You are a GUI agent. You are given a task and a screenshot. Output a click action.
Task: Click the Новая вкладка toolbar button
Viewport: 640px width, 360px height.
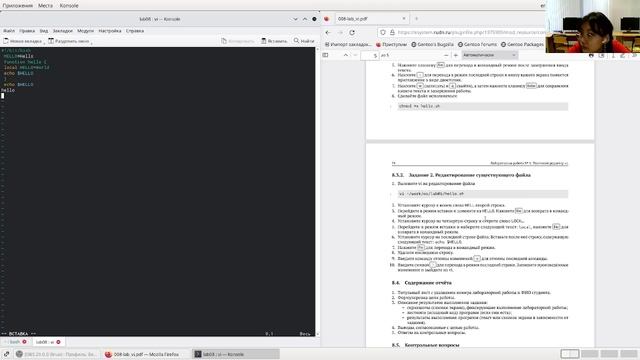click(x=22, y=41)
